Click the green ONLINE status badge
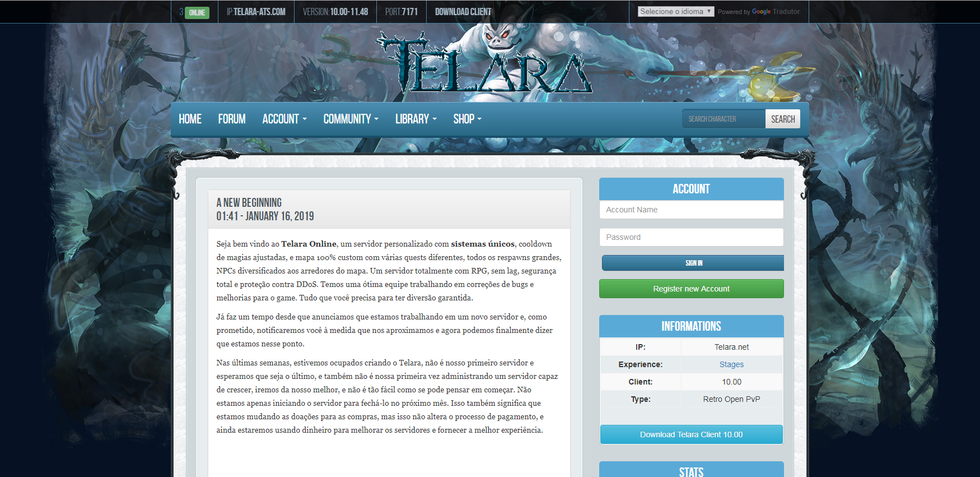Image resolution: width=980 pixels, height=477 pixels. point(197,12)
